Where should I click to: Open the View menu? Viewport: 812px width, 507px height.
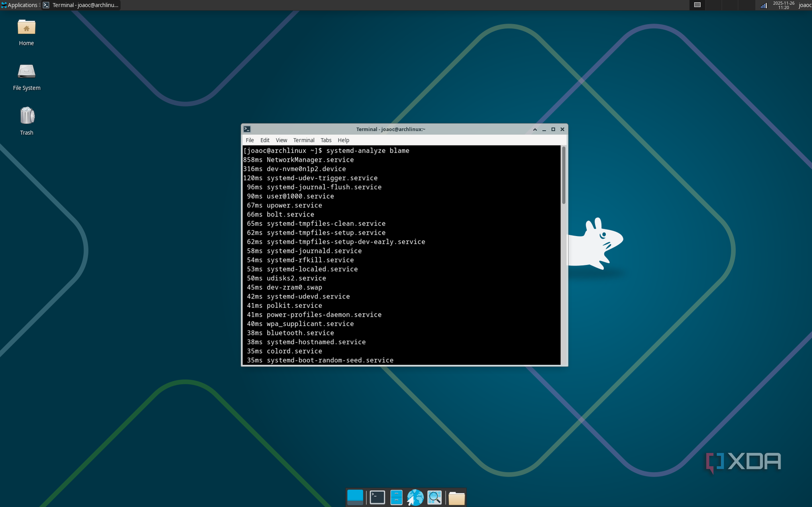[281, 140]
